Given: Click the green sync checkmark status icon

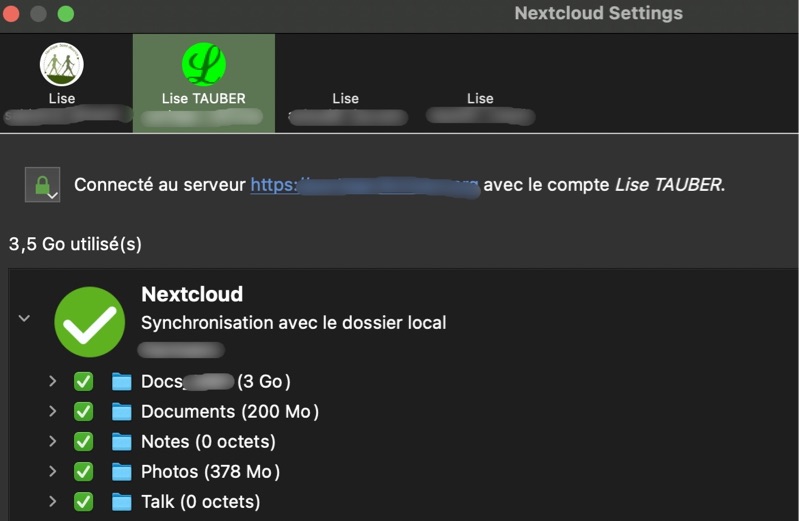Looking at the screenshot, I should coord(90,322).
